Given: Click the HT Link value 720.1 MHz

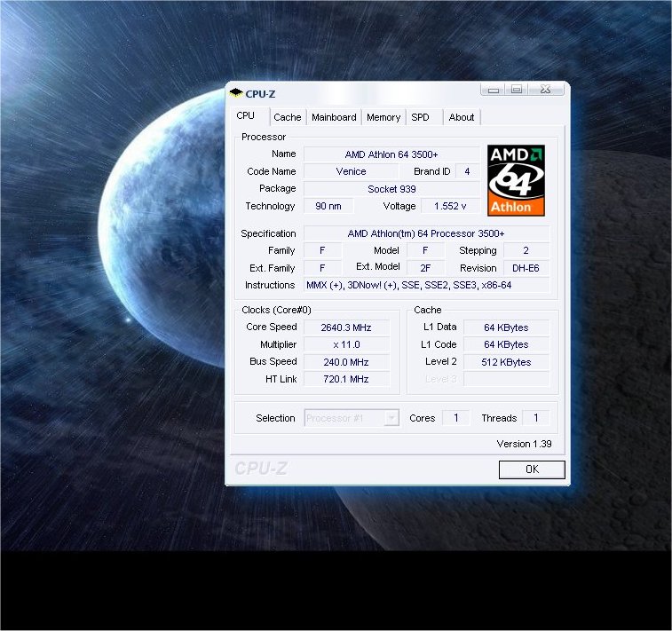Looking at the screenshot, I should coord(346,379).
